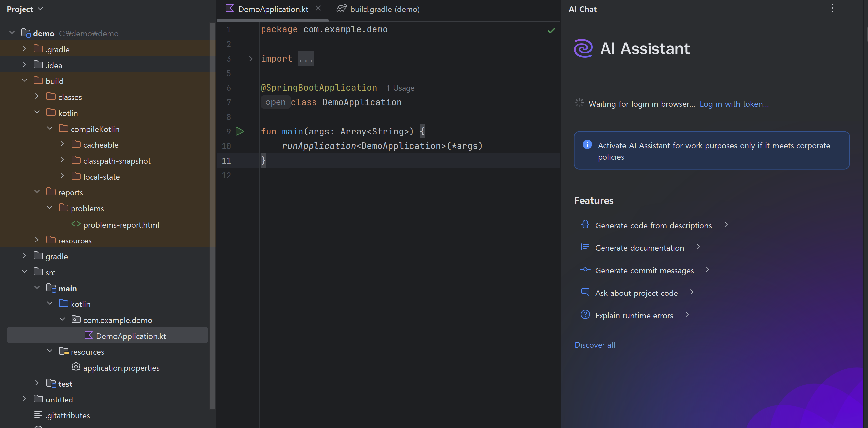The height and width of the screenshot is (428, 868).
Task: Click the src main source root icon
Action: tap(51, 287)
